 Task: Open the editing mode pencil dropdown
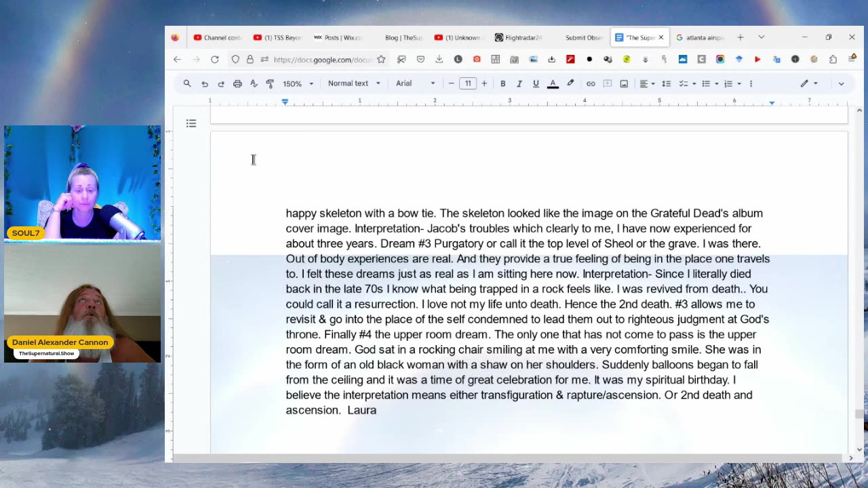[x=809, y=83]
